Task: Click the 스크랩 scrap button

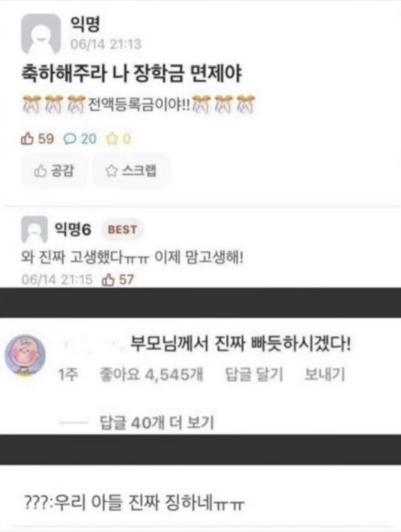Action: pyautogui.click(x=131, y=171)
